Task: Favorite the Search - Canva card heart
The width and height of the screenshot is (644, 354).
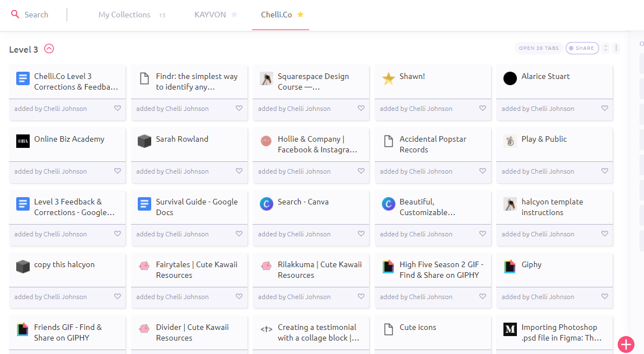Action: point(361,234)
